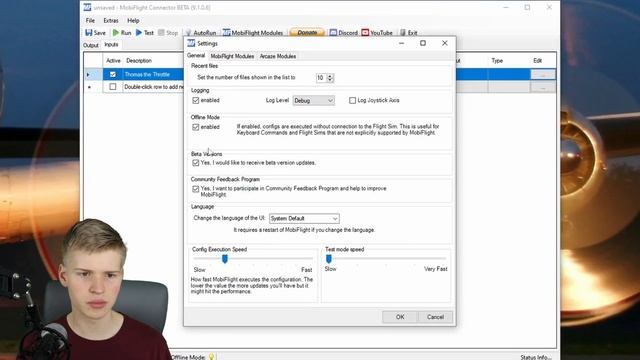The image size is (640, 360).
Task: Minimize the Settings dialog
Action: pos(402,43)
